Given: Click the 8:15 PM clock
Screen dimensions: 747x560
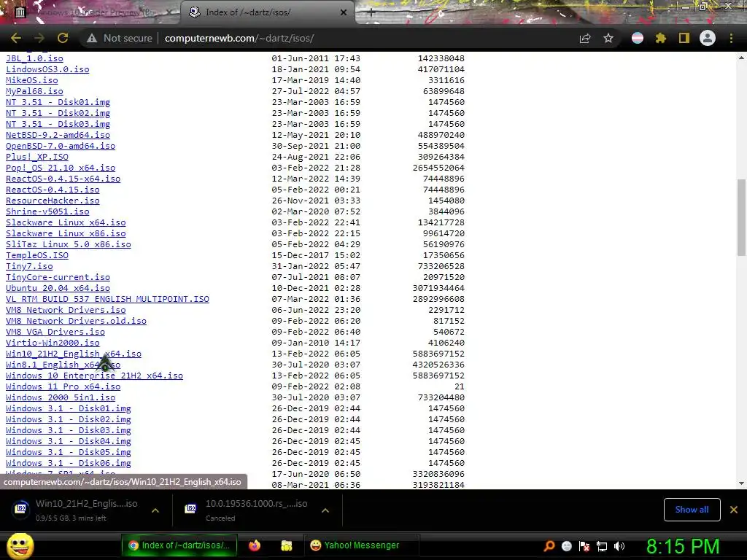Looking at the screenshot, I should (x=683, y=546).
